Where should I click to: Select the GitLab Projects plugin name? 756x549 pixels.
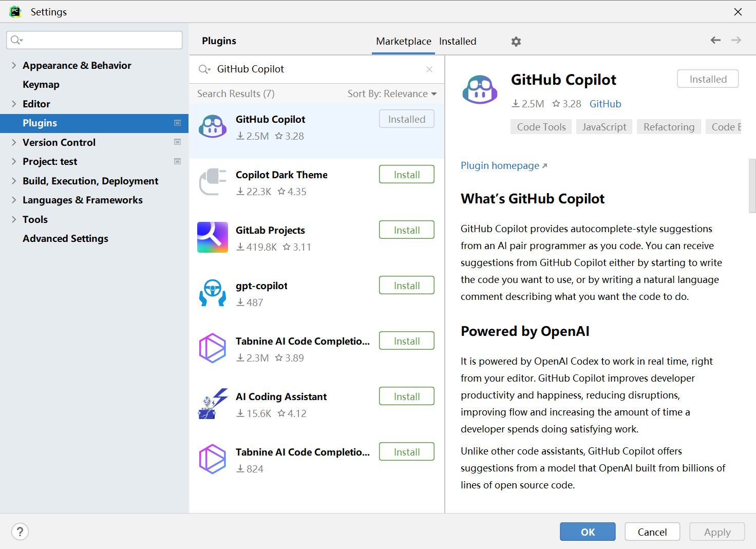(x=270, y=230)
